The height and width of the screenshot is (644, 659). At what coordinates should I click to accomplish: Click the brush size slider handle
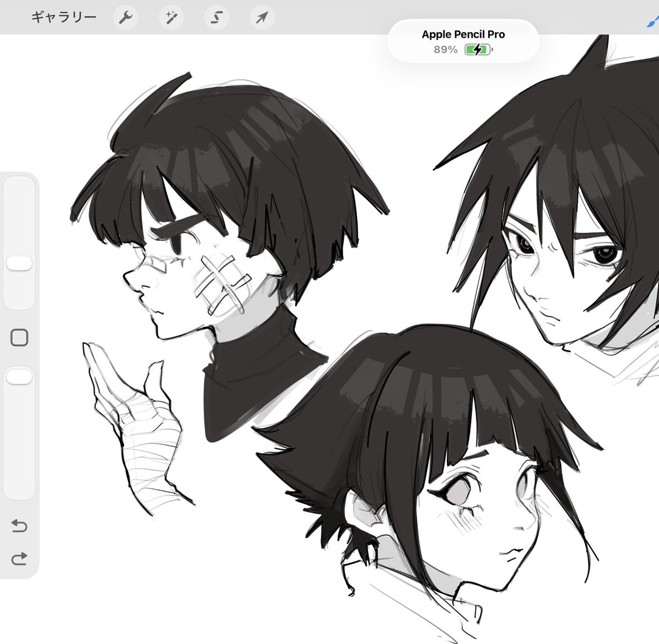(x=19, y=264)
